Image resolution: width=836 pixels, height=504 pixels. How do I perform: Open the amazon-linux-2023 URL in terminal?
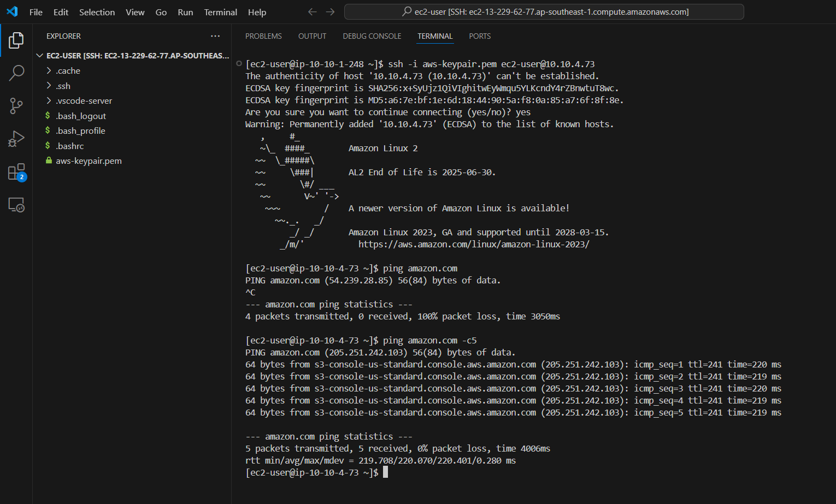pyautogui.click(x=474, y=244)
